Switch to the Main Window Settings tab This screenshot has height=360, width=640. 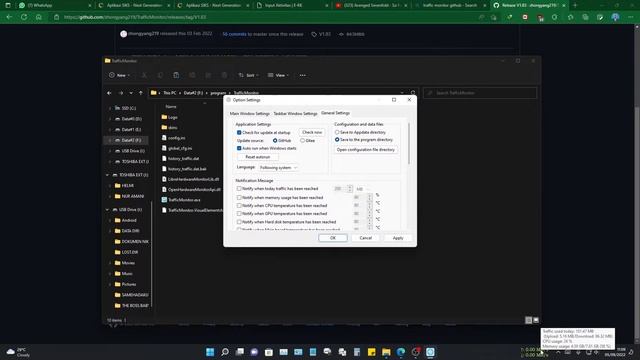249,113
